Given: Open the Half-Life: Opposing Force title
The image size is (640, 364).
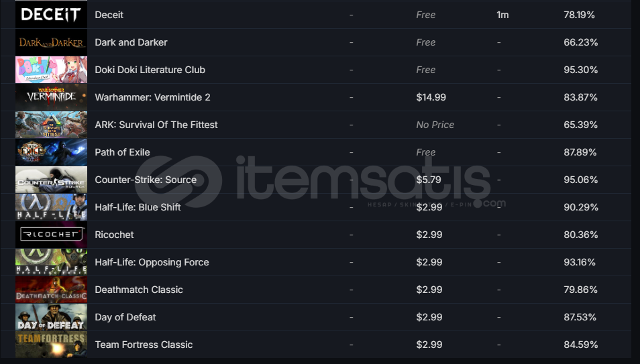Looking at the screenshot, I should click(x=152, y=262).
